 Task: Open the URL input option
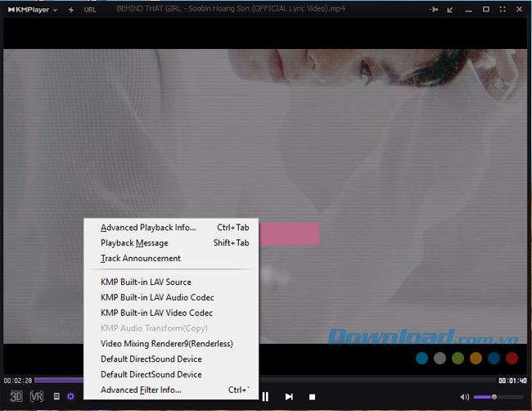point(90,10)
